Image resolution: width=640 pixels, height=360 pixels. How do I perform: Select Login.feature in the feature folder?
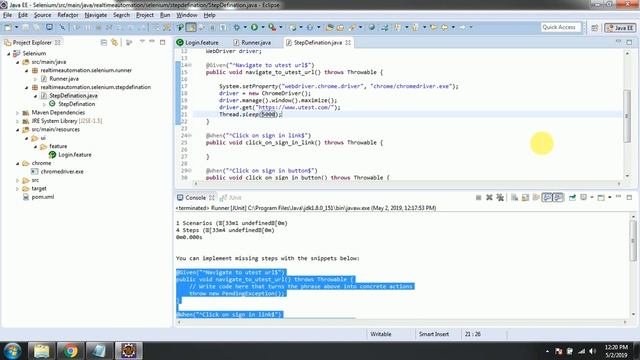[x=75, y=155]
